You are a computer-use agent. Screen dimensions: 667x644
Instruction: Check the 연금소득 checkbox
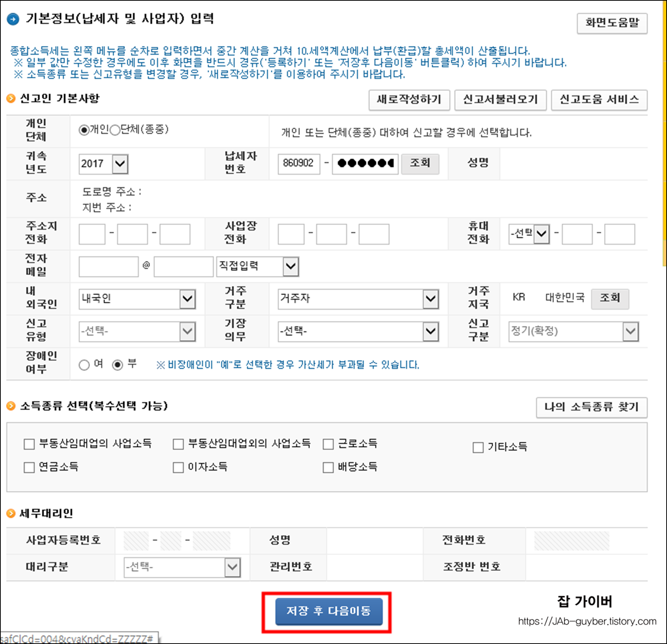point(29,467)
